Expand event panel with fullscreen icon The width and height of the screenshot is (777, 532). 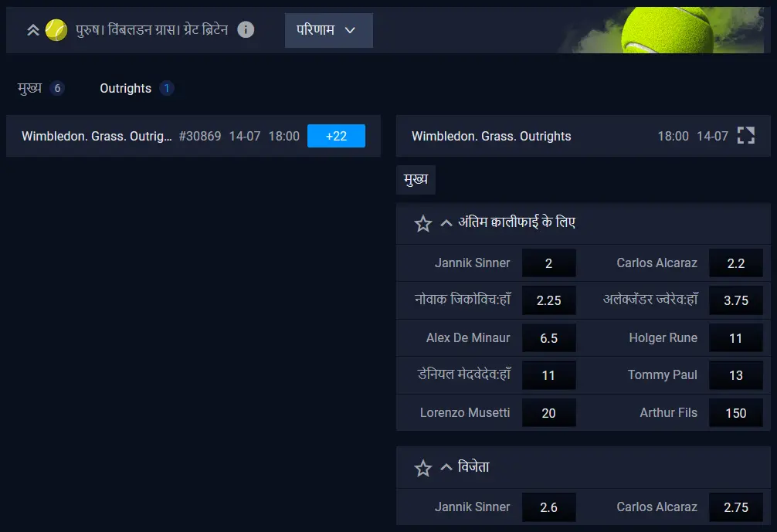point(746,135)
